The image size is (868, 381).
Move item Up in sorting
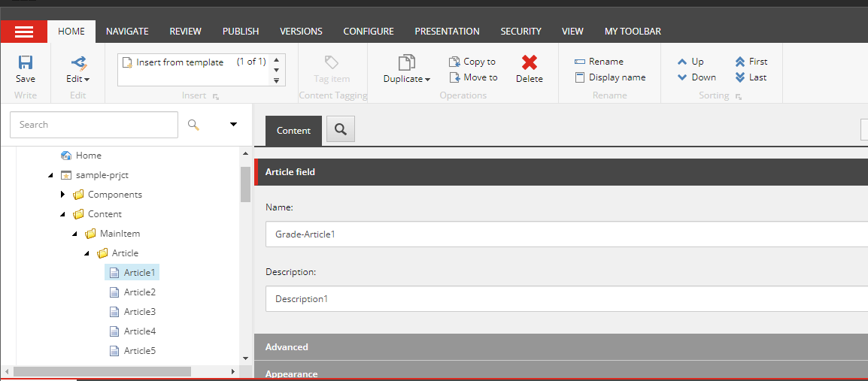pos(690,62)
